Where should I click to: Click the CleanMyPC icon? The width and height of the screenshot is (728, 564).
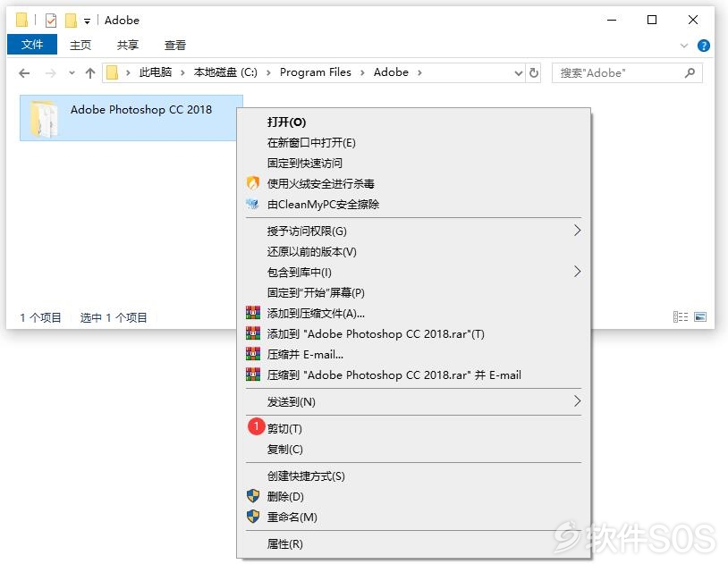(252, 204)
